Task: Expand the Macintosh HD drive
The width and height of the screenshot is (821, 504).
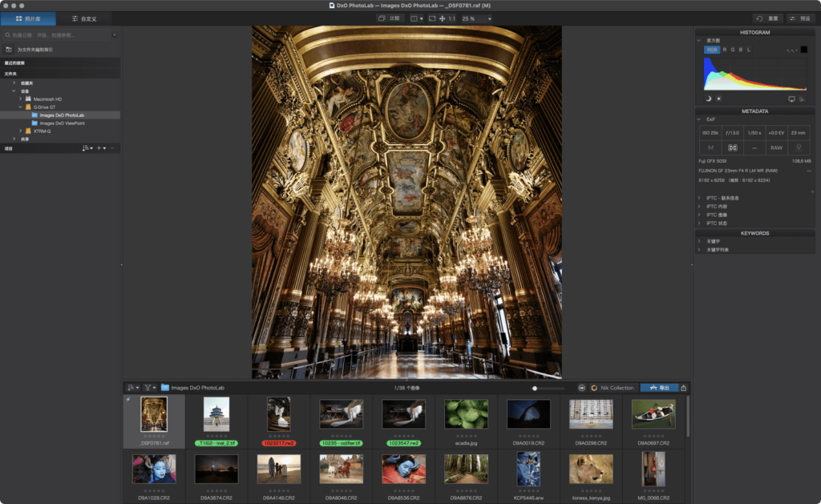Action: click(x=20, y=99)
